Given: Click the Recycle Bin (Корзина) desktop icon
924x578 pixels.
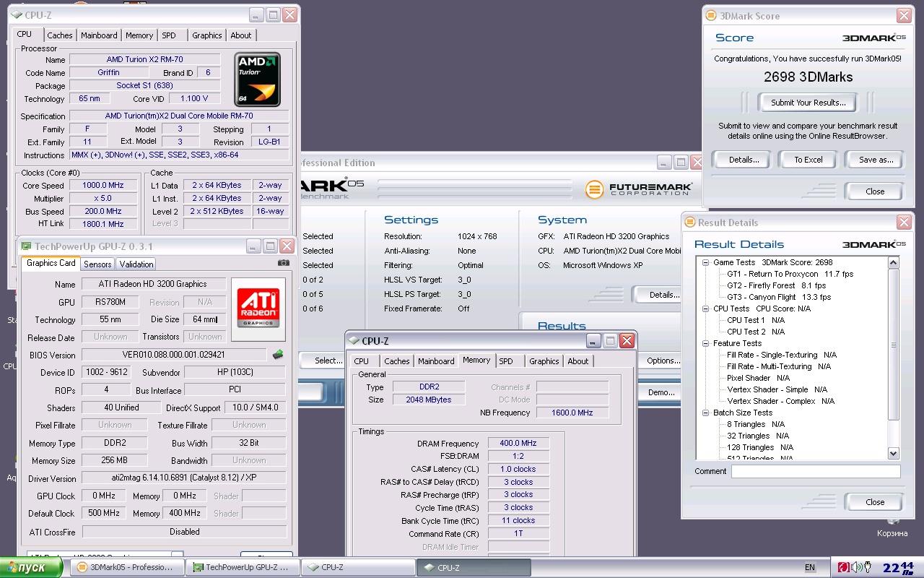Looking at the screenshot, I should point(892,526).
